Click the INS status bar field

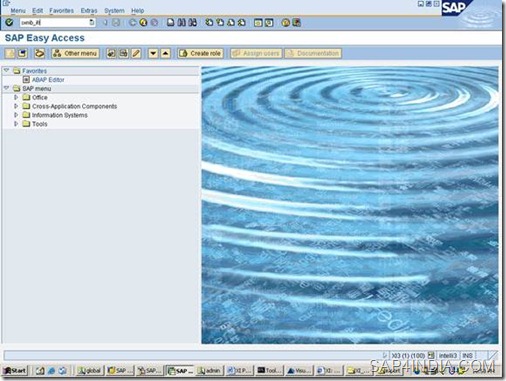coord(467,356)
